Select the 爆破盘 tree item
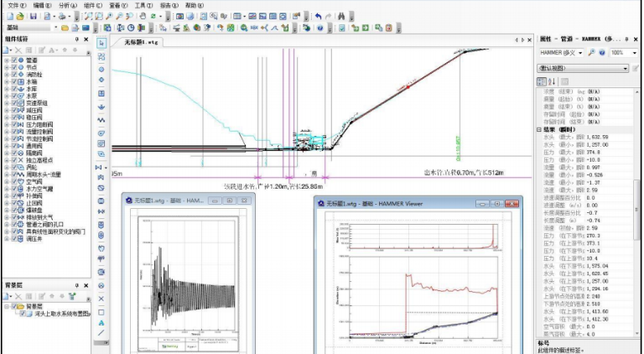This screenshot has height=354, width=644. (x=34, y=211)
